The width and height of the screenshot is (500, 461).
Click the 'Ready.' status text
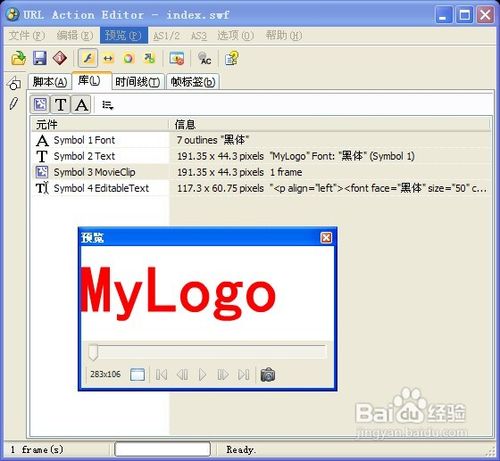click(241, 449)
